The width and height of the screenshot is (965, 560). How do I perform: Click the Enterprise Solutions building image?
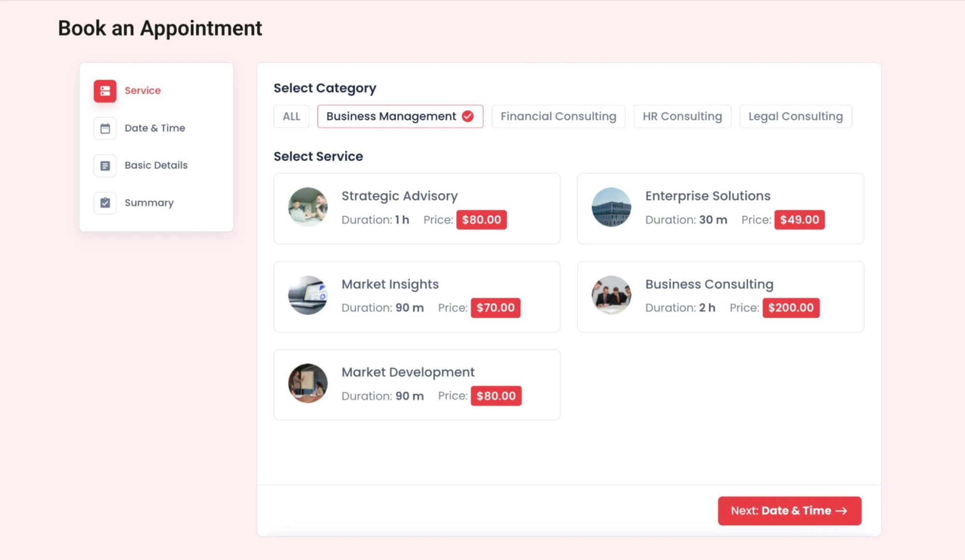click(610, 206)
